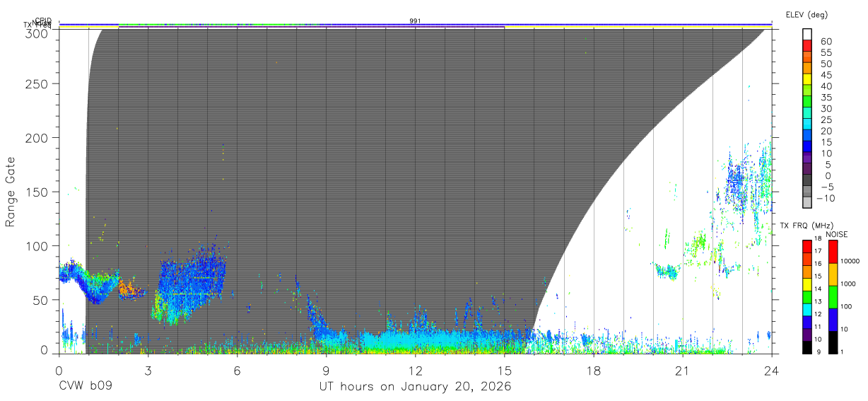Click the 'CVW b09' radar beam label
This screenshot has width=868, height=401.
coord(86,387)
